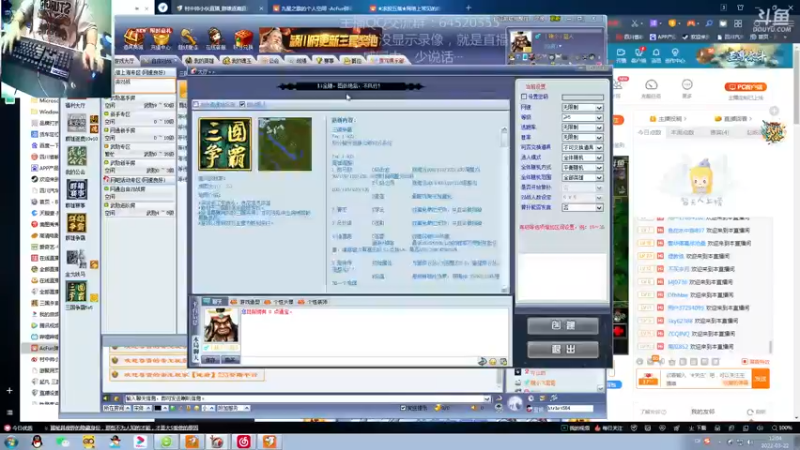Screen dimensions: 800x450
Task: Toggle the 设置密码 checkbox in room settings
Action: tap(524, 96)
